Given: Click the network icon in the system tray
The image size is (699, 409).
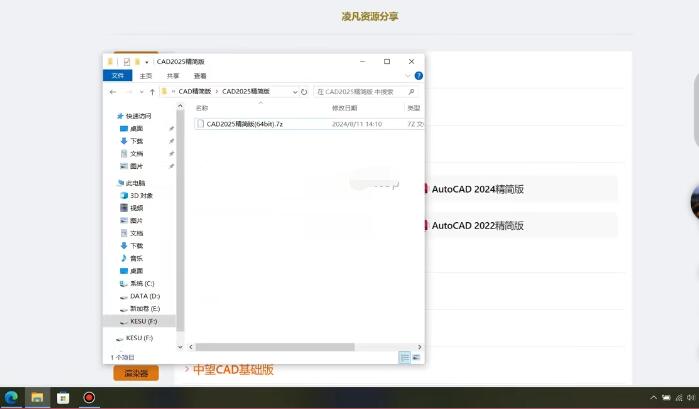Looking at the screenshot, I should 679,397.
